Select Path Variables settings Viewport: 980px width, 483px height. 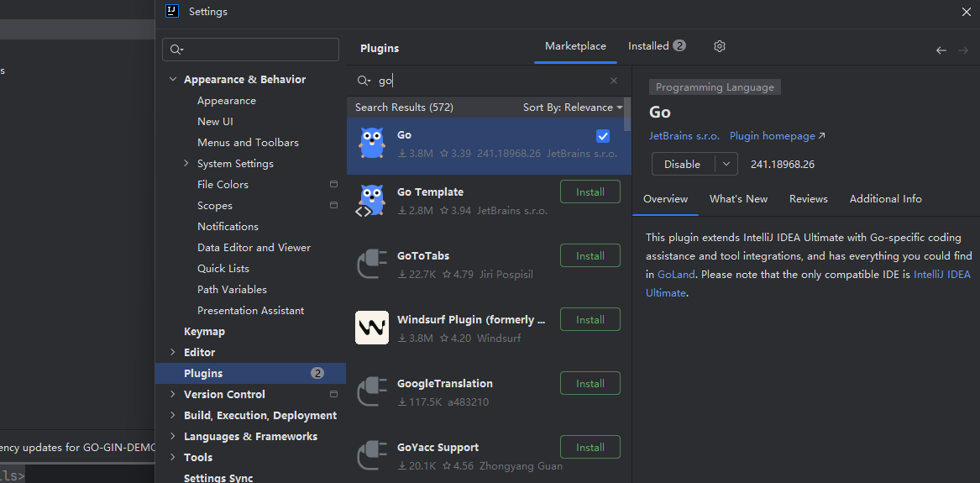pyautogui.click(x=232, y=289)
